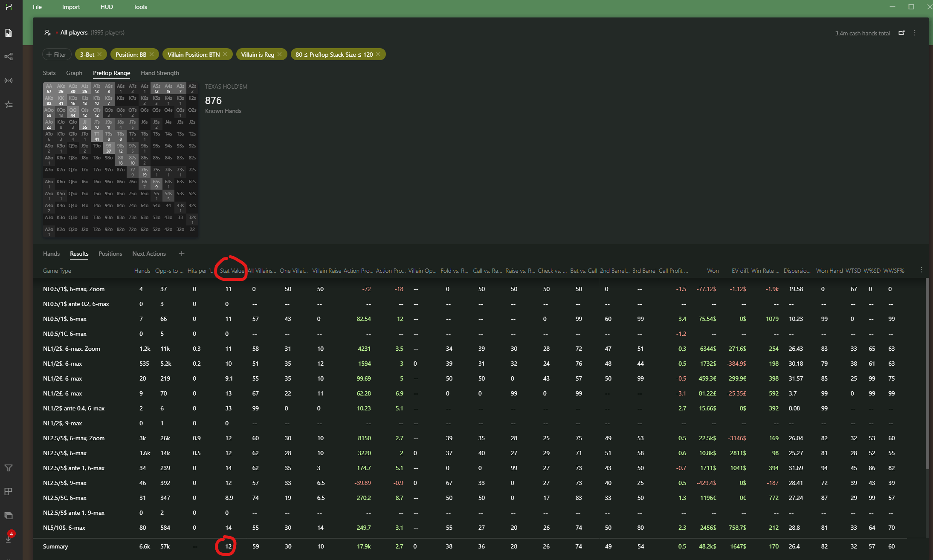Open table column options kebab menu

coord(921,270)
